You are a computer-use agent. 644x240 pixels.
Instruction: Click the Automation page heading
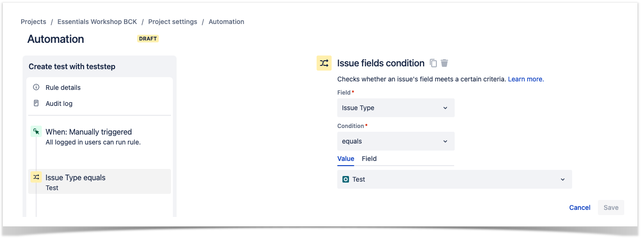point(56,39)
